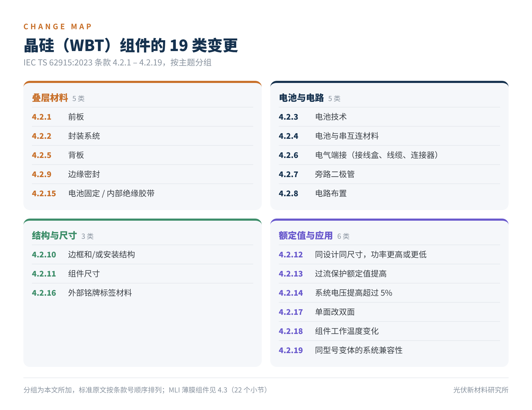Click the '3 类' count beside 结构与尺寸
Viewport: 532px width, 410px height.
(87, 236)
